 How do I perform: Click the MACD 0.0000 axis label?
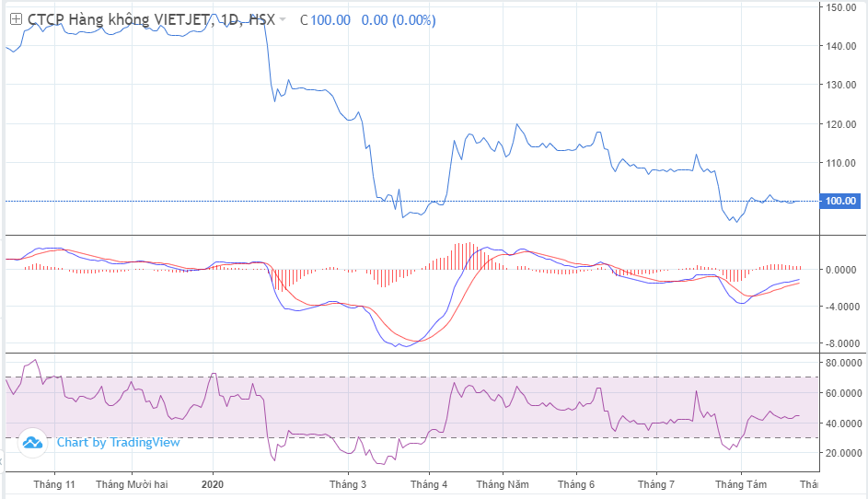click(x=841, y=270)
